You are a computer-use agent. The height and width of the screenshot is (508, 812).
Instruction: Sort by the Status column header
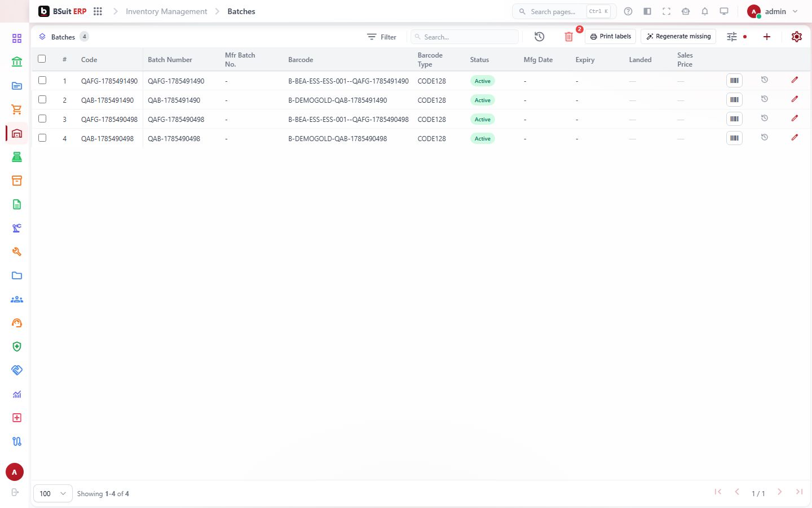point(479,59)
